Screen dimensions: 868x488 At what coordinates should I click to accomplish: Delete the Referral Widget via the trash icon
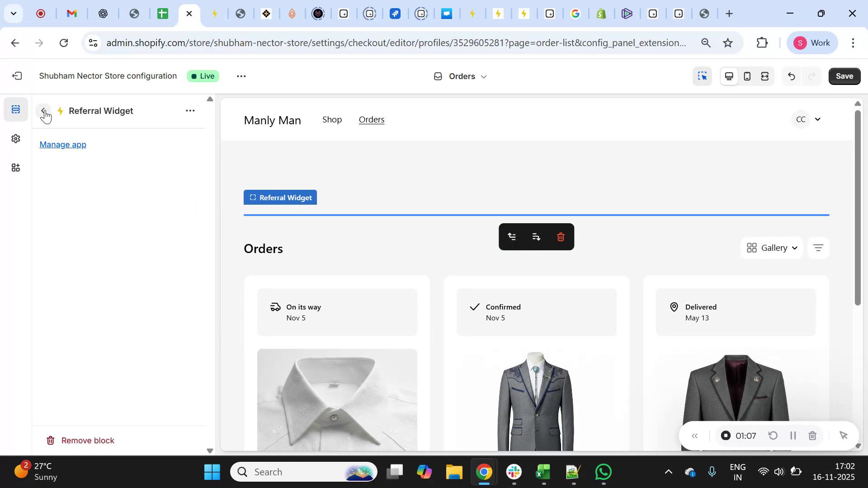tap(561, 236)
